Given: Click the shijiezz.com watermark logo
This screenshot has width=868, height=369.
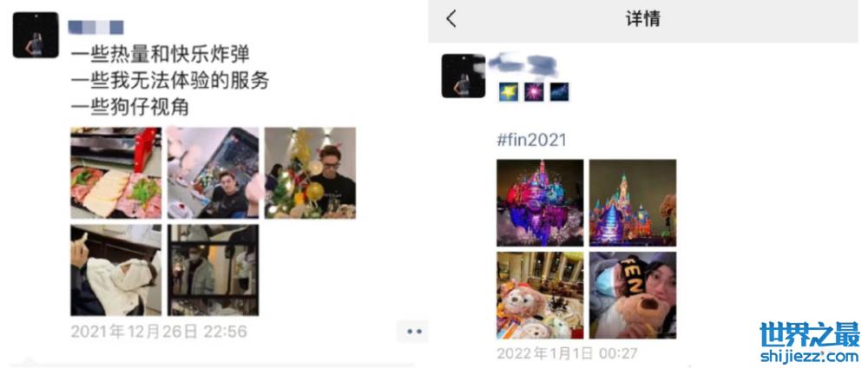Looking at the screenshot, I should 810,342.
